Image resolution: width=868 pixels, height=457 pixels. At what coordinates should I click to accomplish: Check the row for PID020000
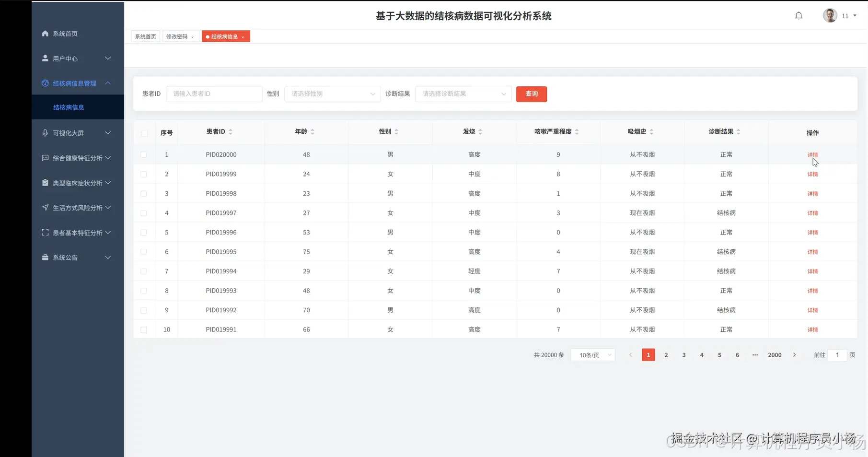(x=144, y=155)
